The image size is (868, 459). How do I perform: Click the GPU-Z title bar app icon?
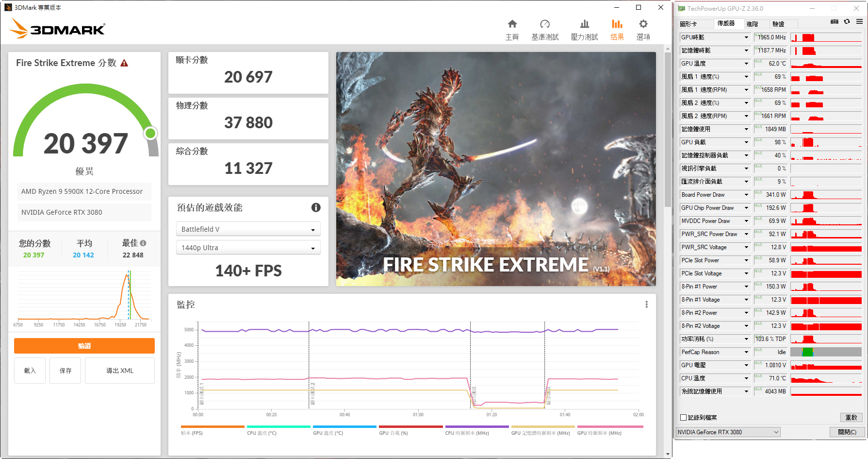tap(681, 8)
